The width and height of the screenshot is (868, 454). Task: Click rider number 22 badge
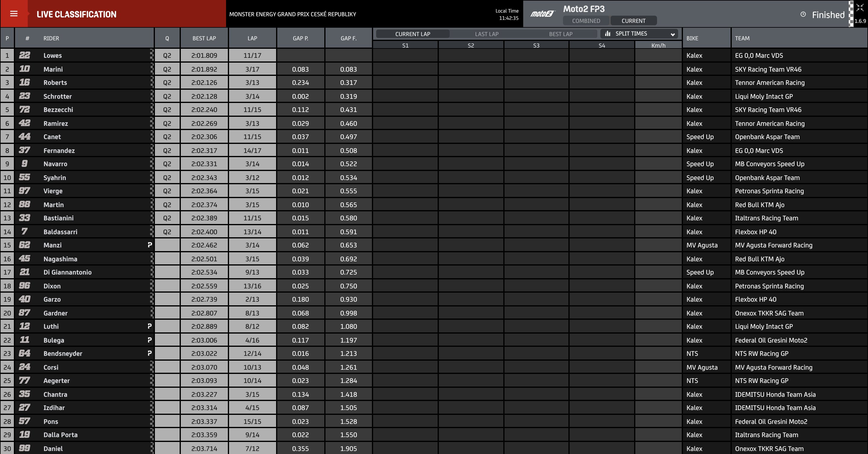point(24,55)
